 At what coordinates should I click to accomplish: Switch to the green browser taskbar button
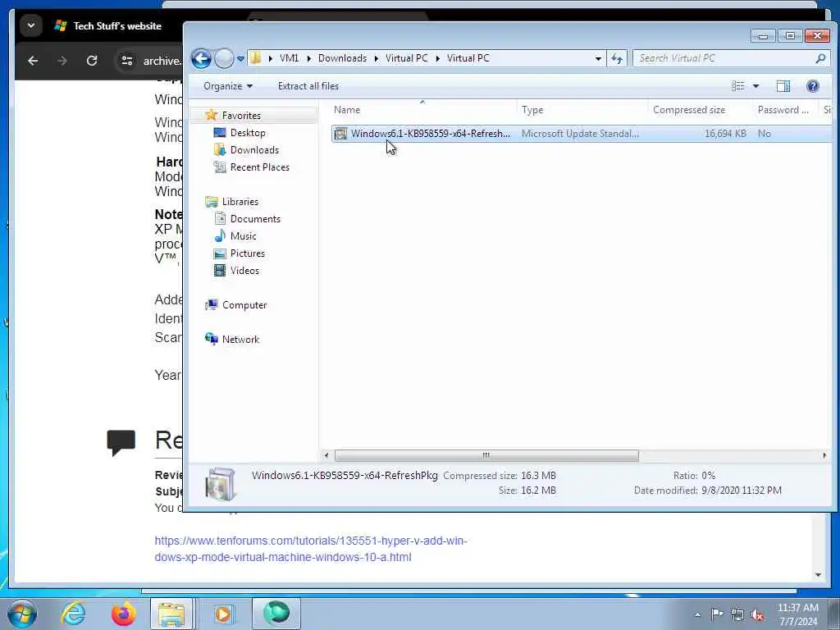point(276,614)
